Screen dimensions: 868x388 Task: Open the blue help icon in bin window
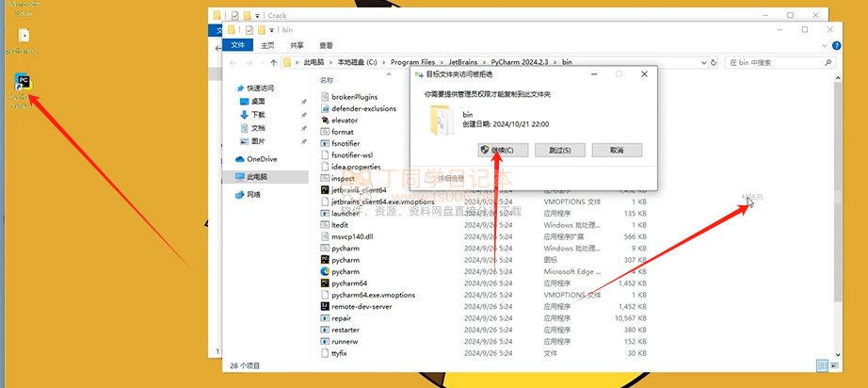click(x=836, y=45)
